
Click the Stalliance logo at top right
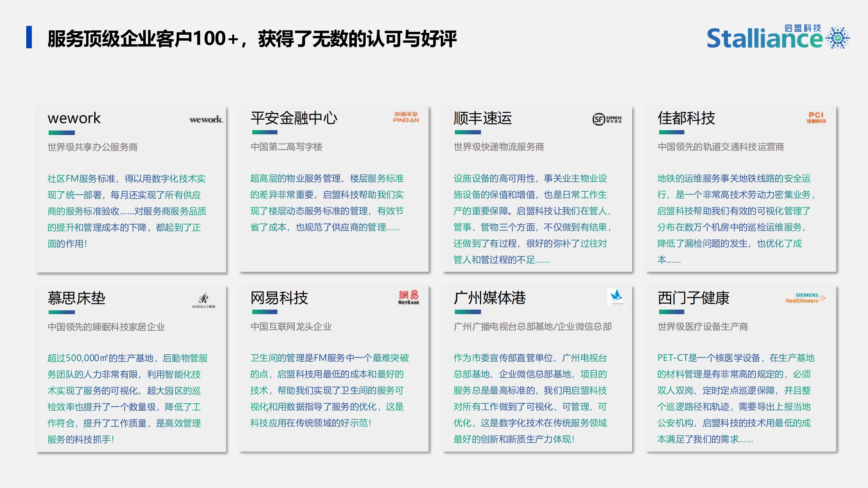tap(778, 37)
